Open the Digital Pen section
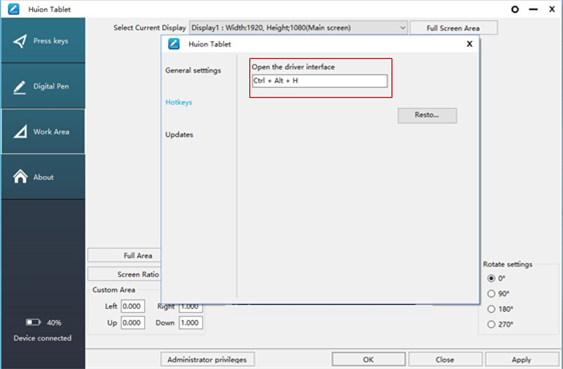 click(43, 86)
